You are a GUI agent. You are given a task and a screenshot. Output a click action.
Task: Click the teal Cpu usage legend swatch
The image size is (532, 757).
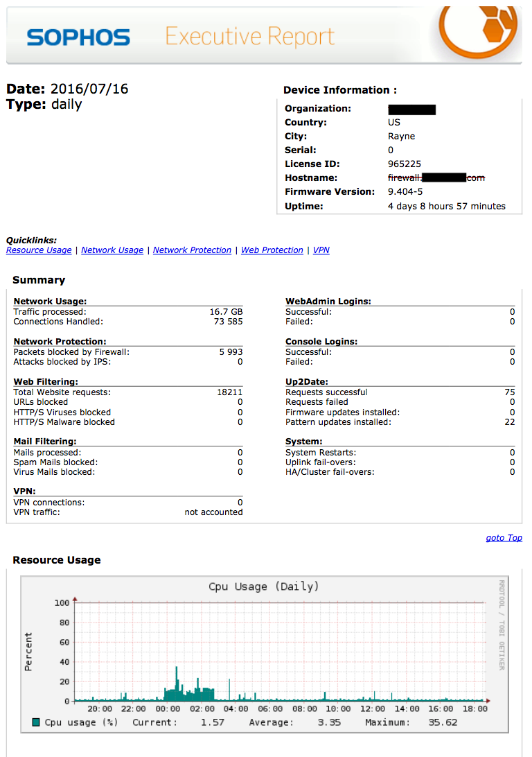click(36, 722)
